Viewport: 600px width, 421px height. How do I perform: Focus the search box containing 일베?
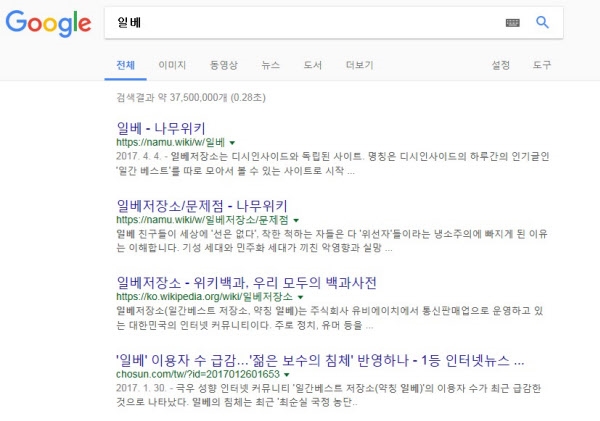[334, 23]
